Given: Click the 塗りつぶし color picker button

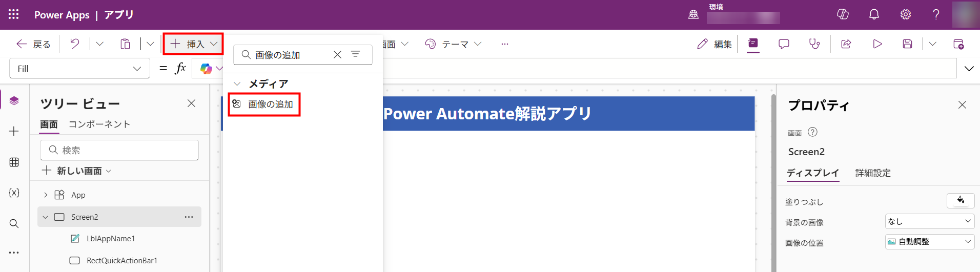Looking at the screenshot, I should click(x=960, y=200).
